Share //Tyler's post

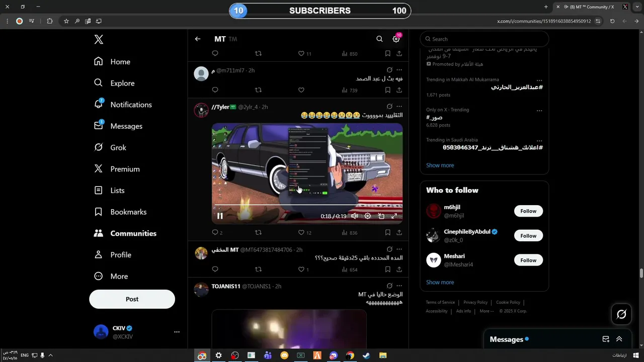pyautogui.click(x=399, y=232)
